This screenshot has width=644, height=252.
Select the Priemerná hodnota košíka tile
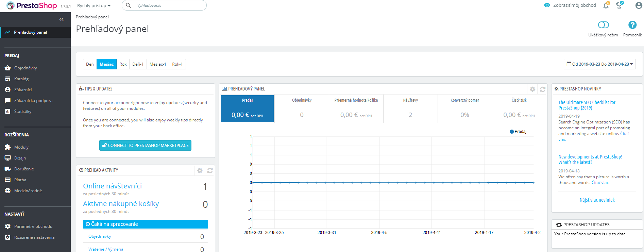coord(356,108)
